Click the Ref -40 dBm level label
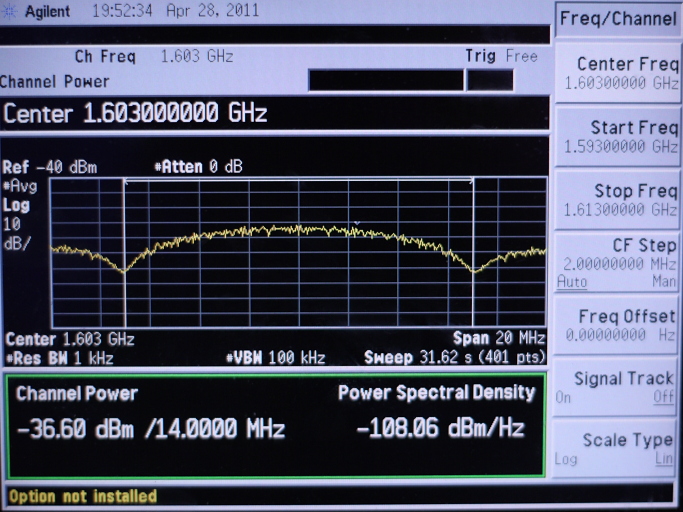Image resolution: width=683 pixels, height=512 pixels. point(50,167)
